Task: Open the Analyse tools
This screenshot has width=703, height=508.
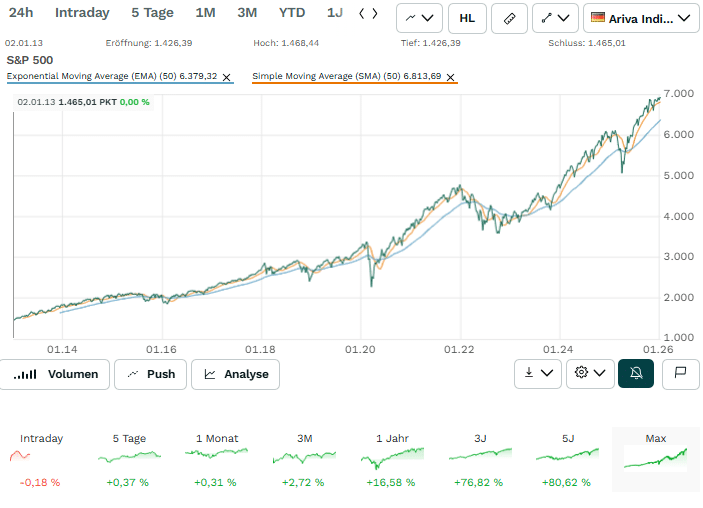Action: coord(236,374)
